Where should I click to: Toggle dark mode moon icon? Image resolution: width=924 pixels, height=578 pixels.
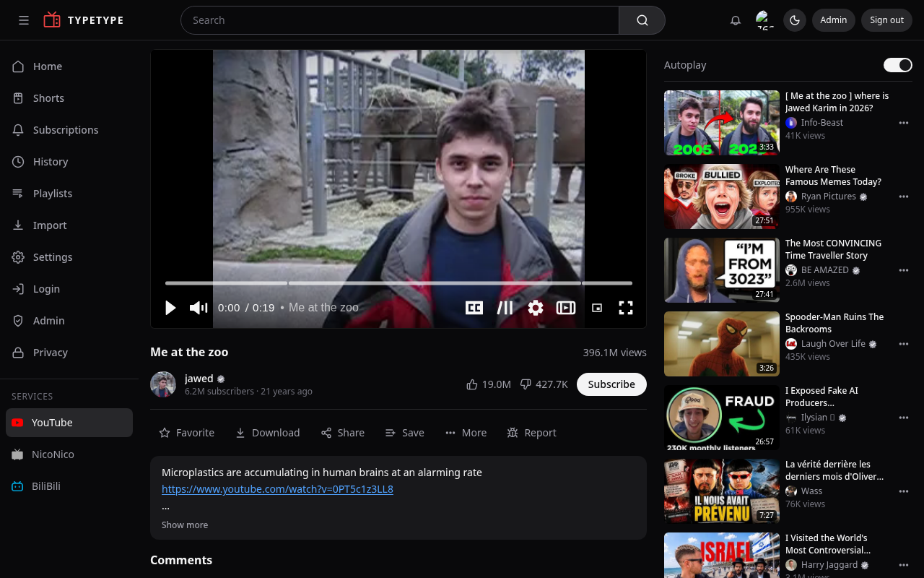tap(795, 20)
